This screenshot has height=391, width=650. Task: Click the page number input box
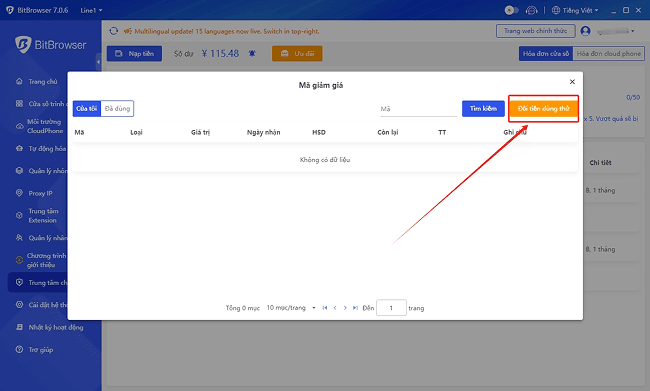tap(391, 308)
